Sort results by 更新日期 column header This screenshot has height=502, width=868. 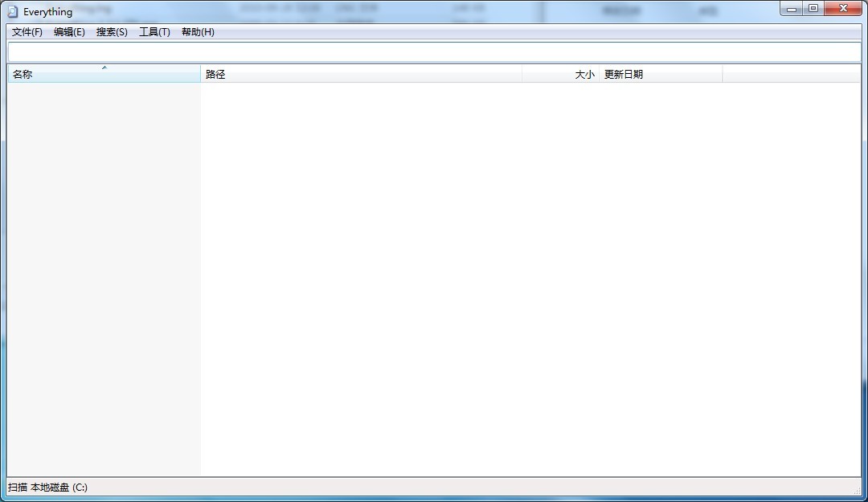tap(661, 75)
